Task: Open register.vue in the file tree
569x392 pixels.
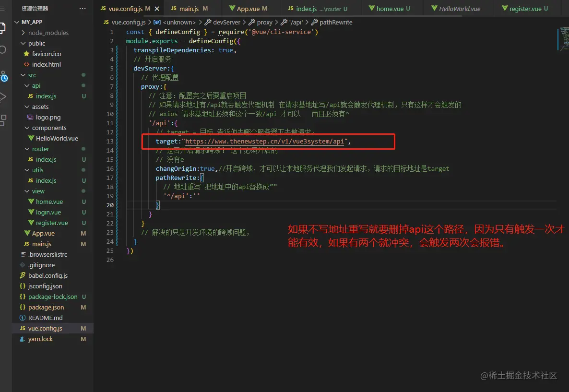Action: 53,223
